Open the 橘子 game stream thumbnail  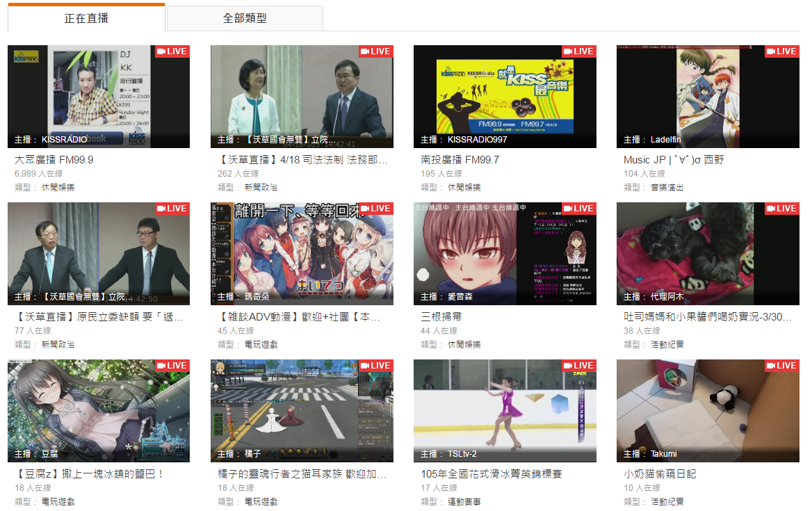[302, 411]
